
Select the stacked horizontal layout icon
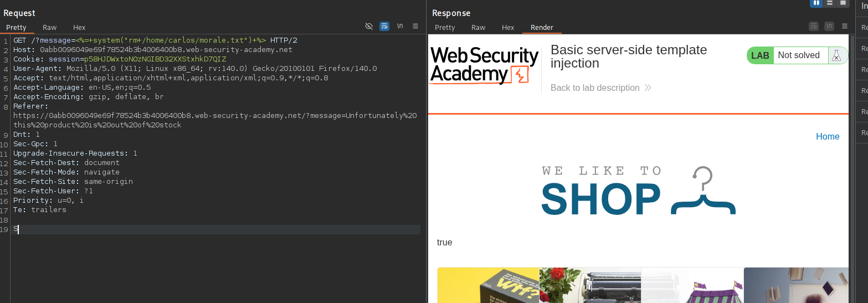(829, 3)
